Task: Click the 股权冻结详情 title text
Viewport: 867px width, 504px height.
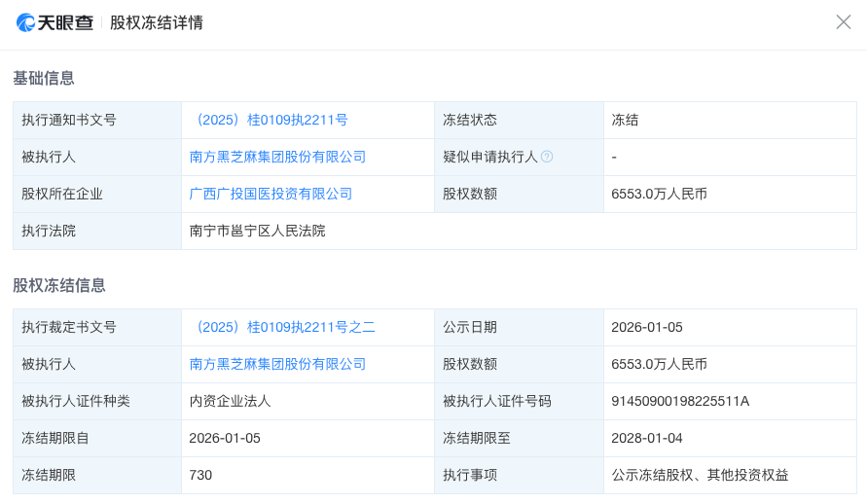Action: coord(157,22)
